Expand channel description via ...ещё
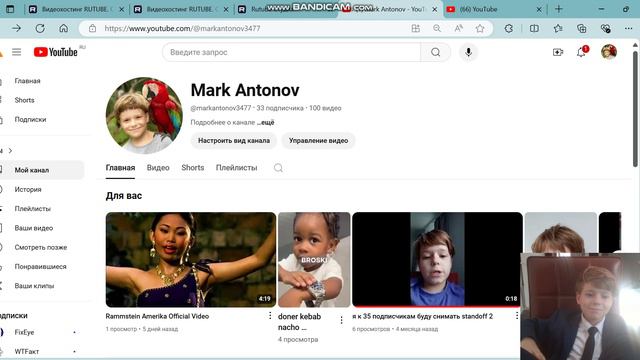This screenshot has width=640, height=360. click(266, 122)
